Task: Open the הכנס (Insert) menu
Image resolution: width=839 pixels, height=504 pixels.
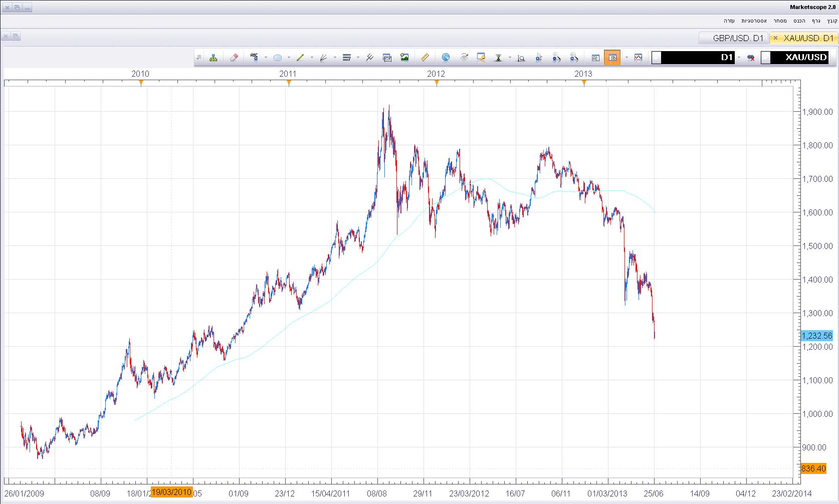Action: point(799,21)
